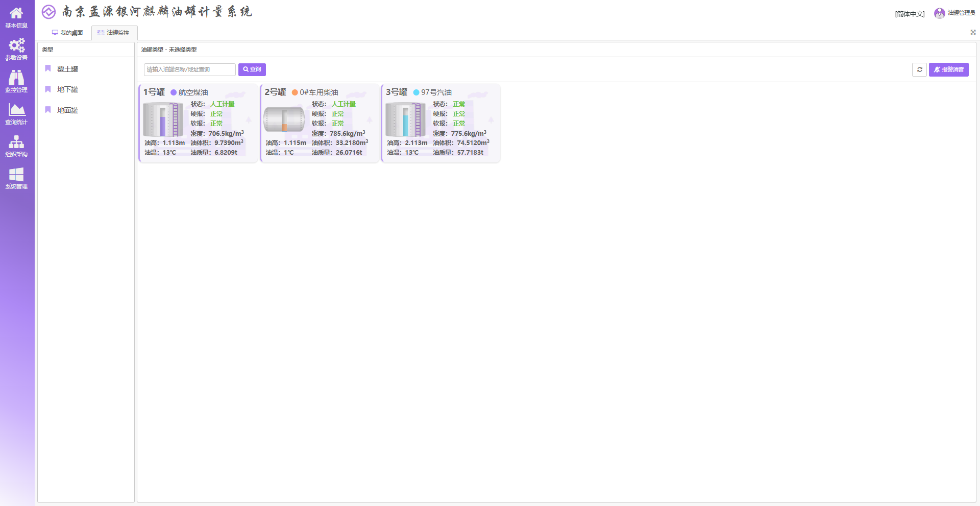Click 0#车用柴油 label on tank 2
980x506 pixels.
[319, 92]
